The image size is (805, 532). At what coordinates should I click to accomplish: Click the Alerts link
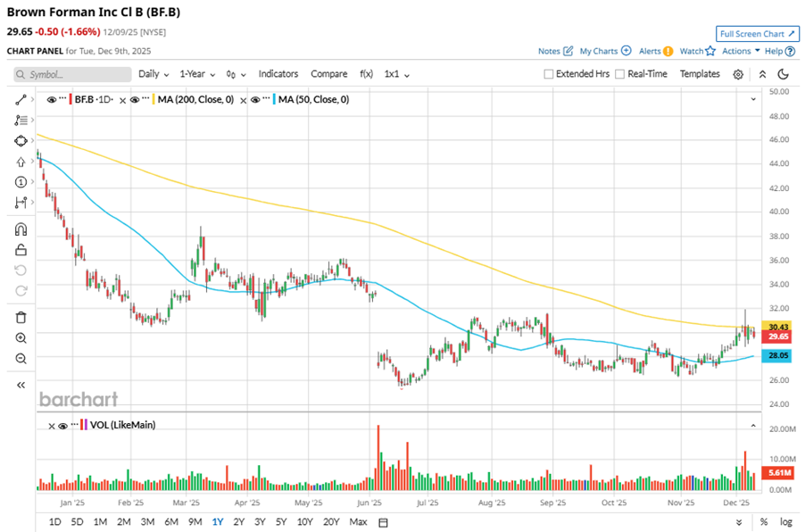coord(656,51)
